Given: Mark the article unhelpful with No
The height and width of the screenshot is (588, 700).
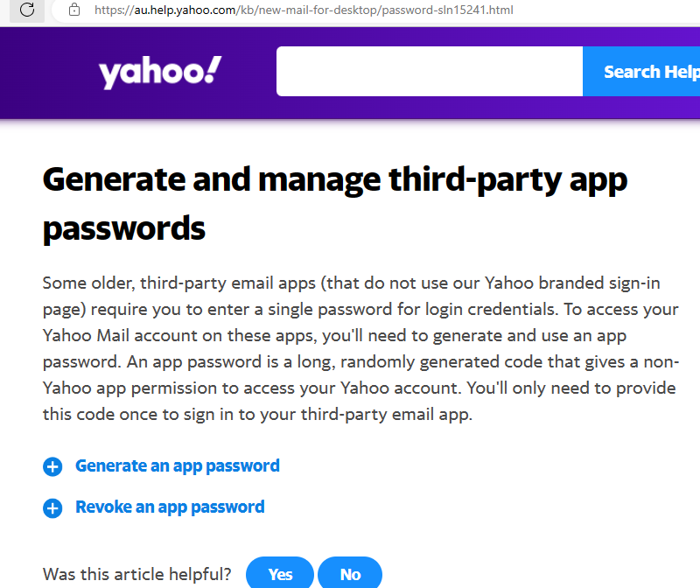Looking at the screenshot, I should coord(350,574).
